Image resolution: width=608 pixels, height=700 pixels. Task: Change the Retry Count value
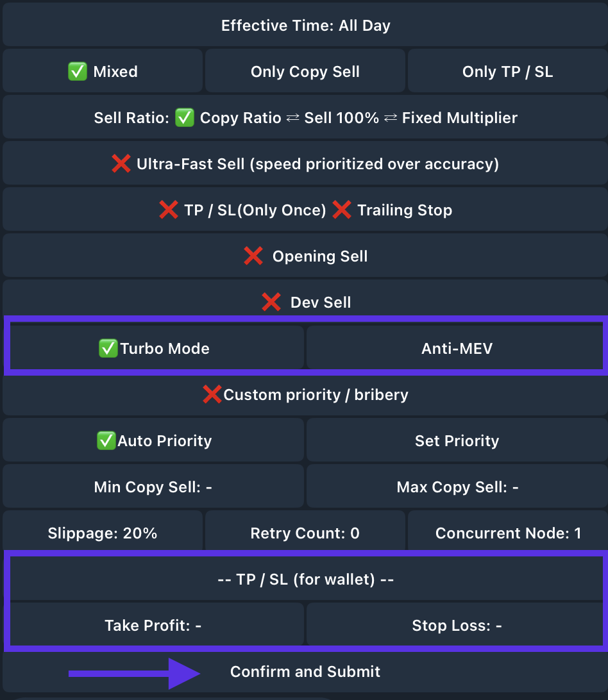pyautogui.click(x=305, y=533)
